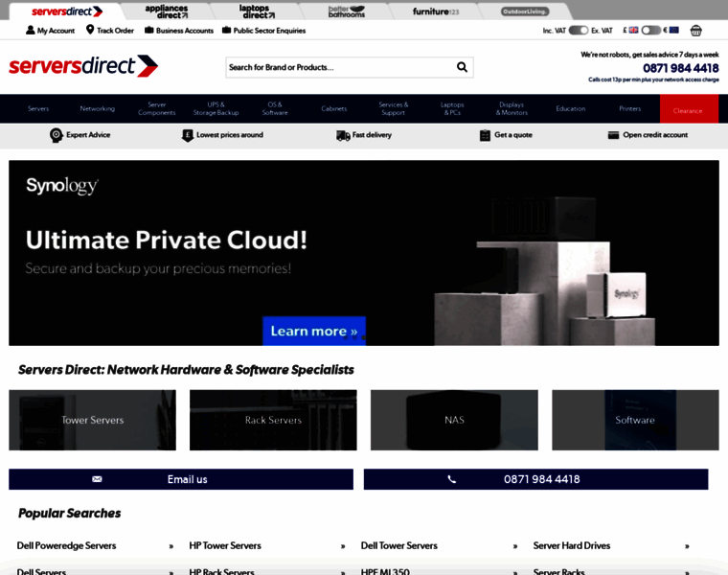Click the Lowest prices around icon
The image size is (728, 575).
[x=188, y=135]
